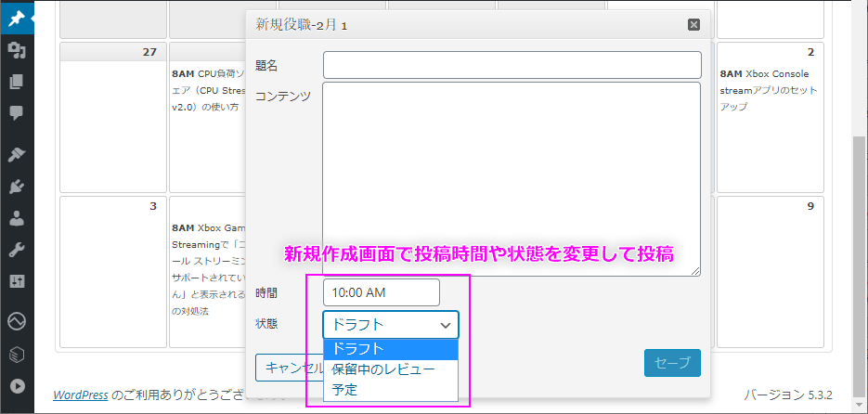Viewport: 868px width, 414px height.
Task: Expand the 状態 status dropdown
Action: (x=391, y=324)
